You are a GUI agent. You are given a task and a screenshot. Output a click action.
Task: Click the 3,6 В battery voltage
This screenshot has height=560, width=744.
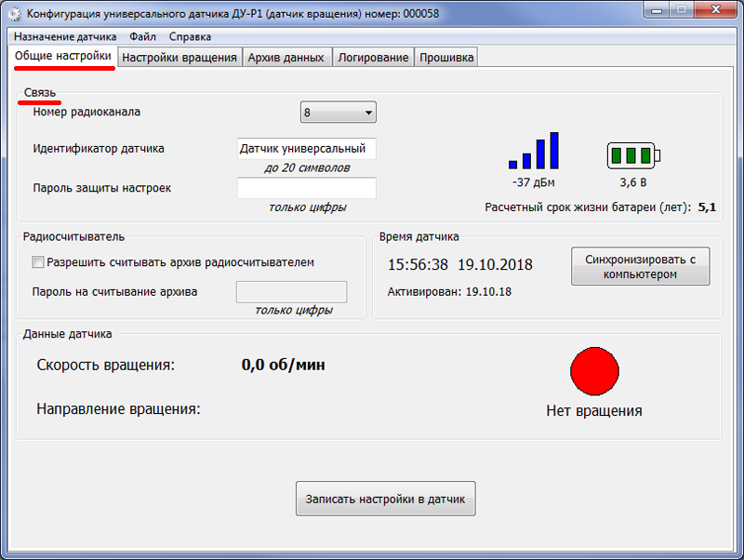point(633,182)
